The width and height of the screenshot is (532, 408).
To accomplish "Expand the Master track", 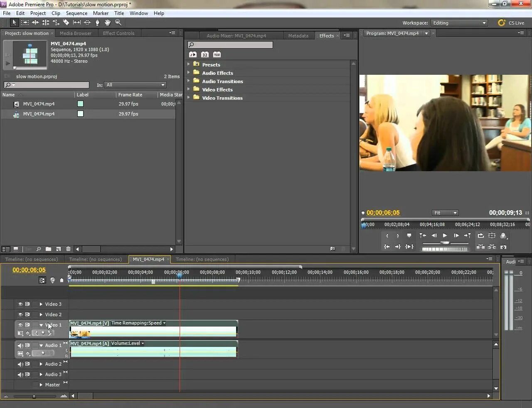I will click(x=41, y=385).
